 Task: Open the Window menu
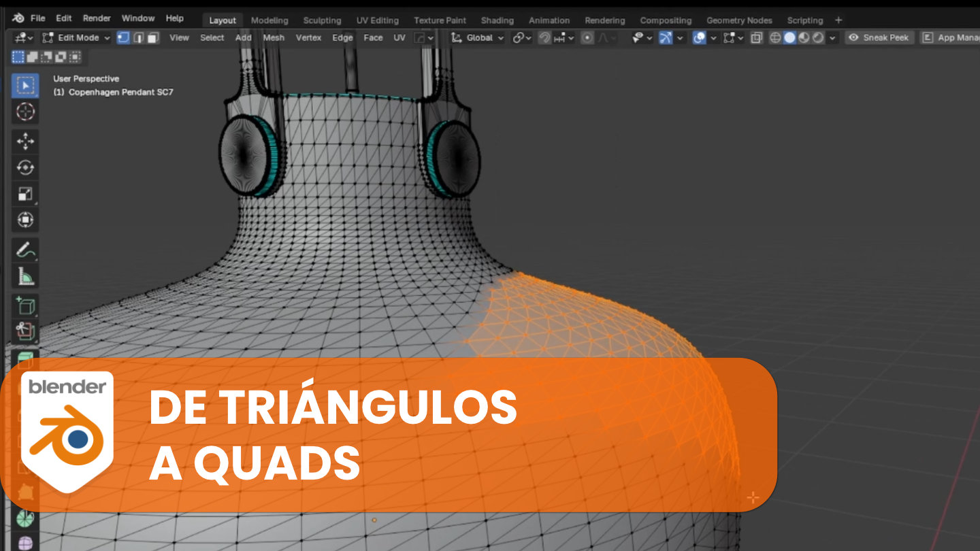click(x=138, y=18)
